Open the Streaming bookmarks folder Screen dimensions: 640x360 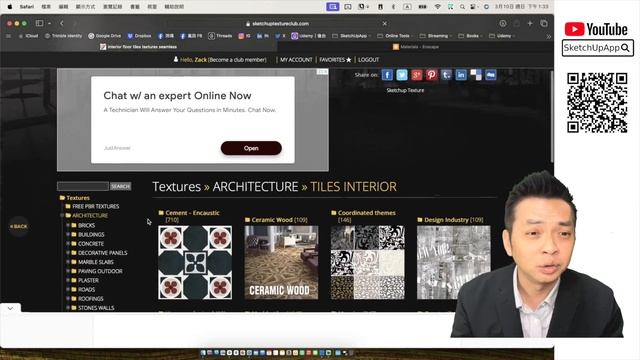(436, 36)
